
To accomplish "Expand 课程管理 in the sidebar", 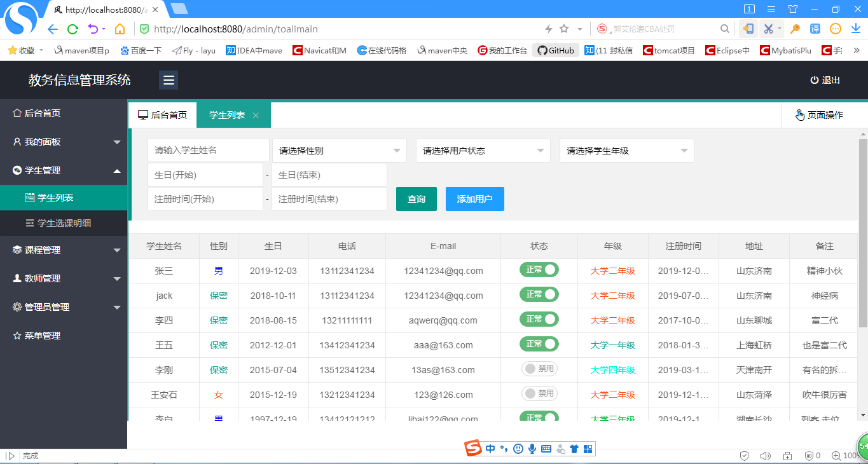I will pos(64,250).
